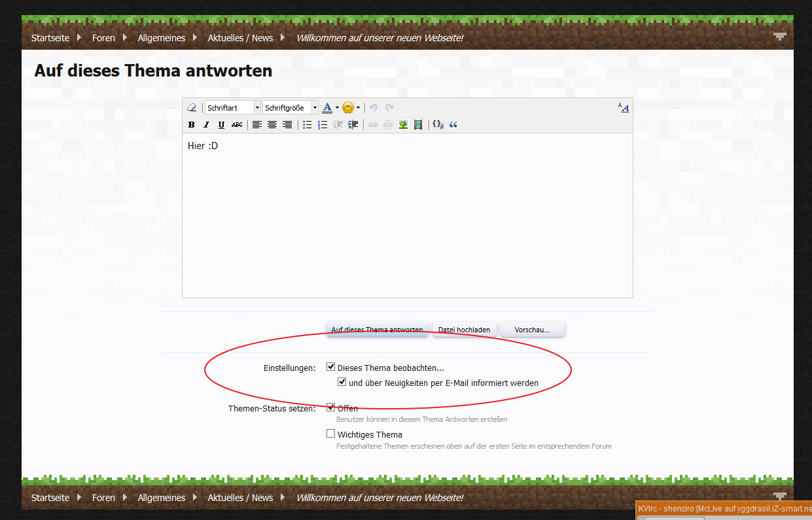Open the Schriftgröße size dropdown
This screenshot has width=812, height=520.
291,108
